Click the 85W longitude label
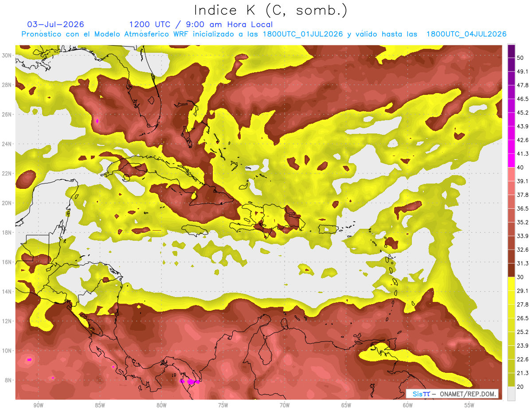 [x=100, y=405]
